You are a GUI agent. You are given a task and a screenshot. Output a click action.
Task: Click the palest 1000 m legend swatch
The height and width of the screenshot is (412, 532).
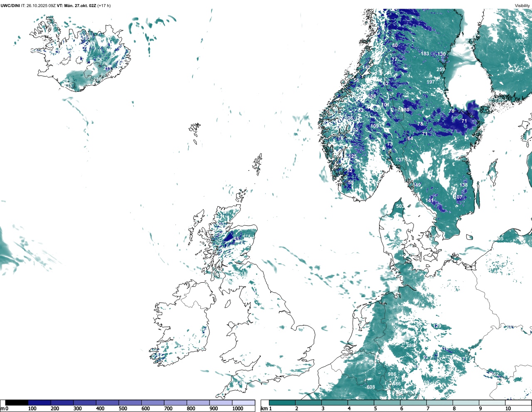click(244, 402)
